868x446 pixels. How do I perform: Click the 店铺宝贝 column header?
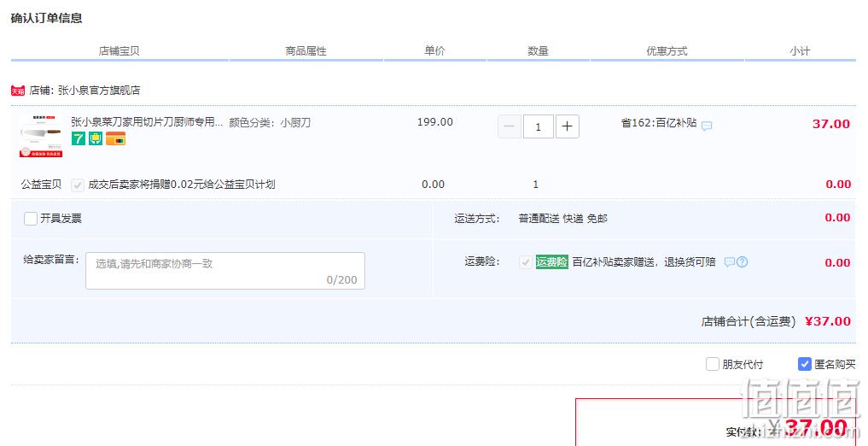[119, 51]
